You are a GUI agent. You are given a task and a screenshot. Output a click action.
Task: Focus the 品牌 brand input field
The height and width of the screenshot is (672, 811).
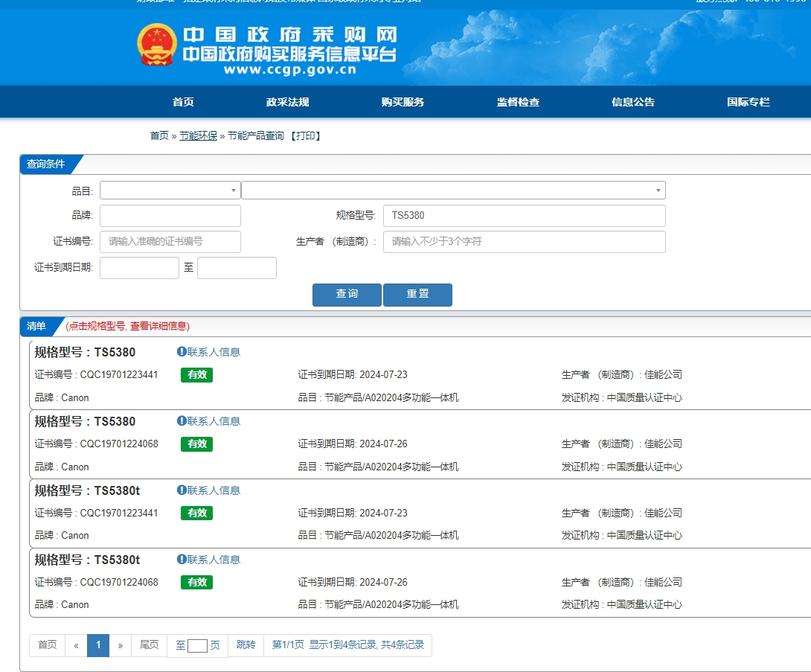170,216
